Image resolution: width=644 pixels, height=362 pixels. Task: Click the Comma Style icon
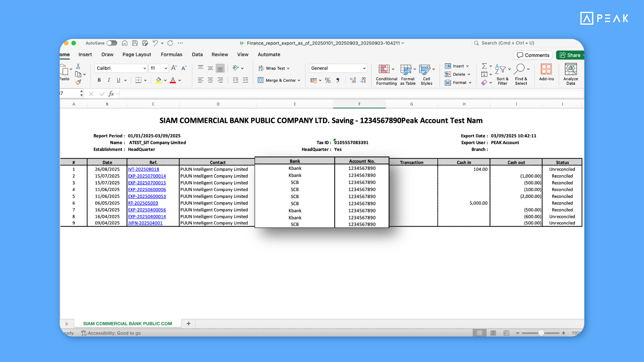[x=338, y=80]
